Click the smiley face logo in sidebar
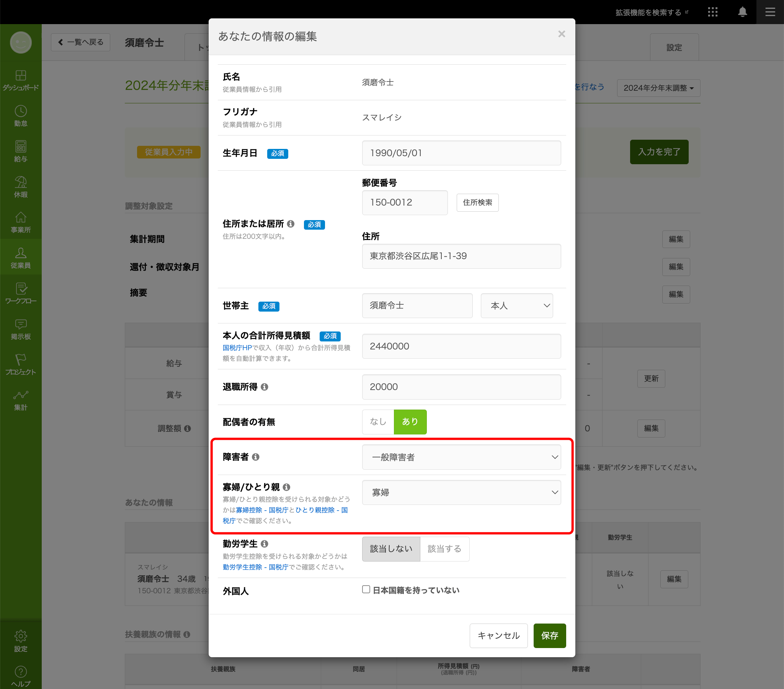This screenshot has height=689, width=784. pyautogui.click(x=21, y=42)
